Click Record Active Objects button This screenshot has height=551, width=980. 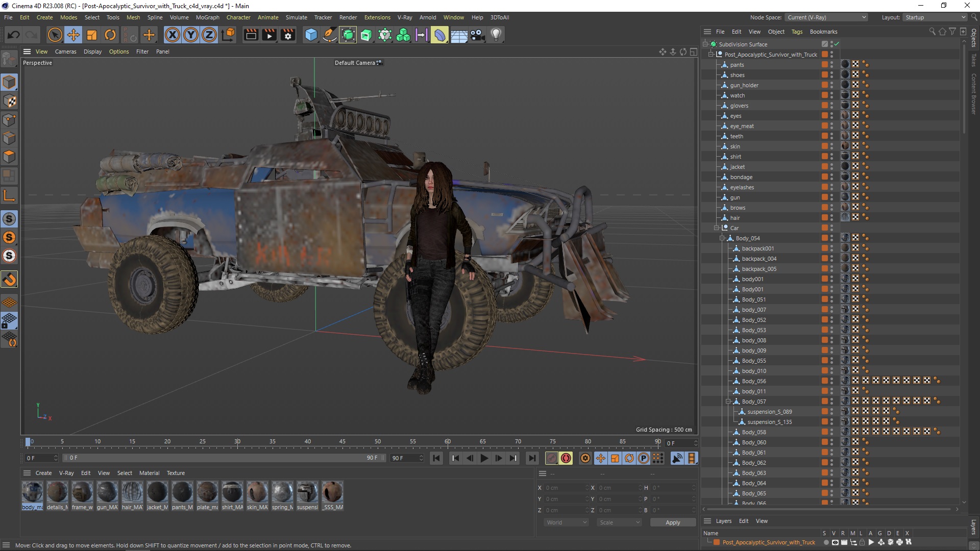(x=551, y=458)
